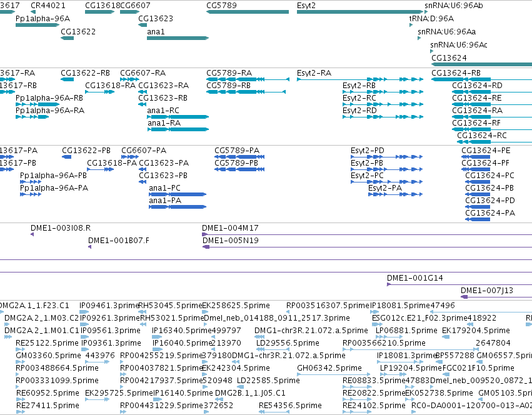The image size is (532, 415).
Task: Select BAC end DME1-001B07.F
Action: (118, 241)
